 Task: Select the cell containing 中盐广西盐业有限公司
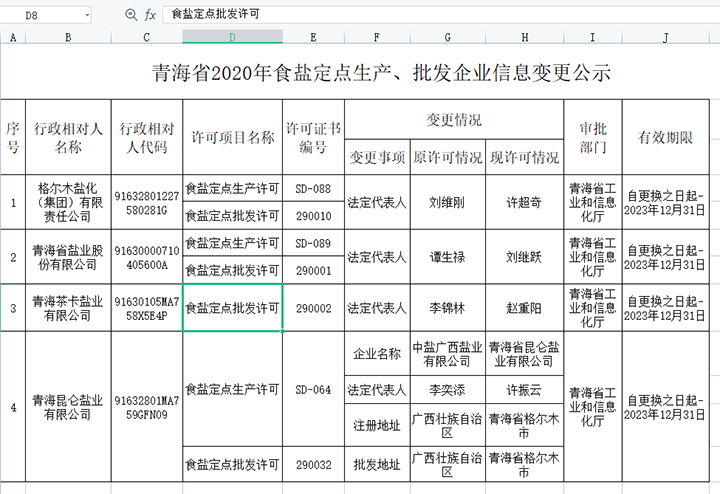click(446, 354)
